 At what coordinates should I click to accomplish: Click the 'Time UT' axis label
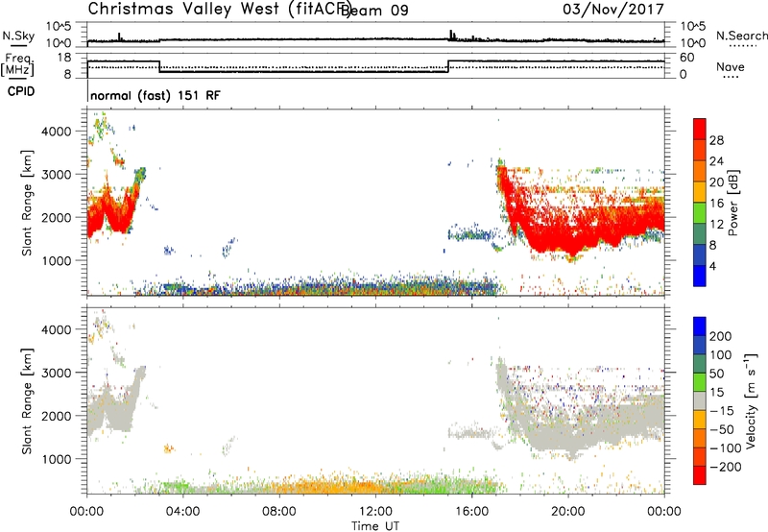pyautogui.click(x=375, y=526)
